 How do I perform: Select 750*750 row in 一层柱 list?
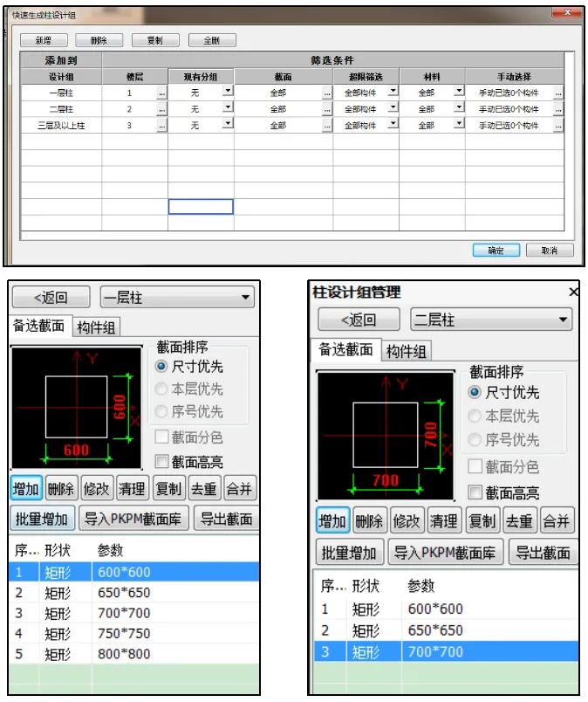click(134, 633)
